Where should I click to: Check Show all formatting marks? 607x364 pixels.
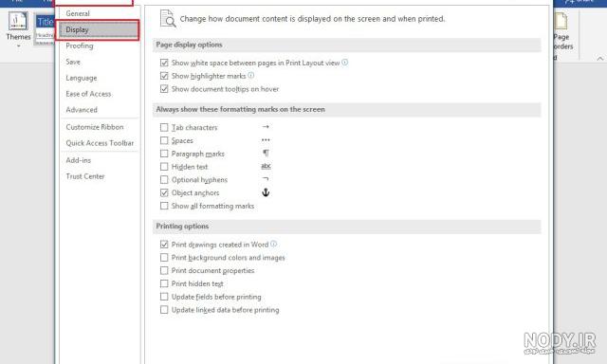point(164,206)
